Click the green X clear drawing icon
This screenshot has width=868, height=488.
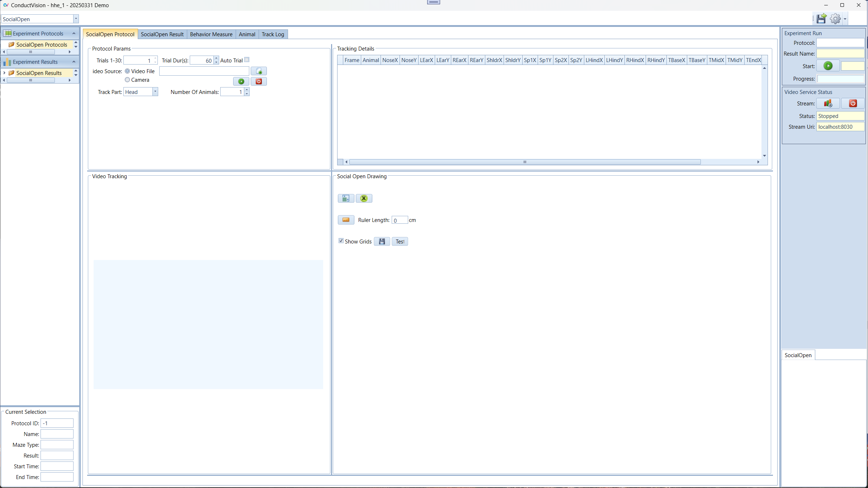[x=364, y=198]
